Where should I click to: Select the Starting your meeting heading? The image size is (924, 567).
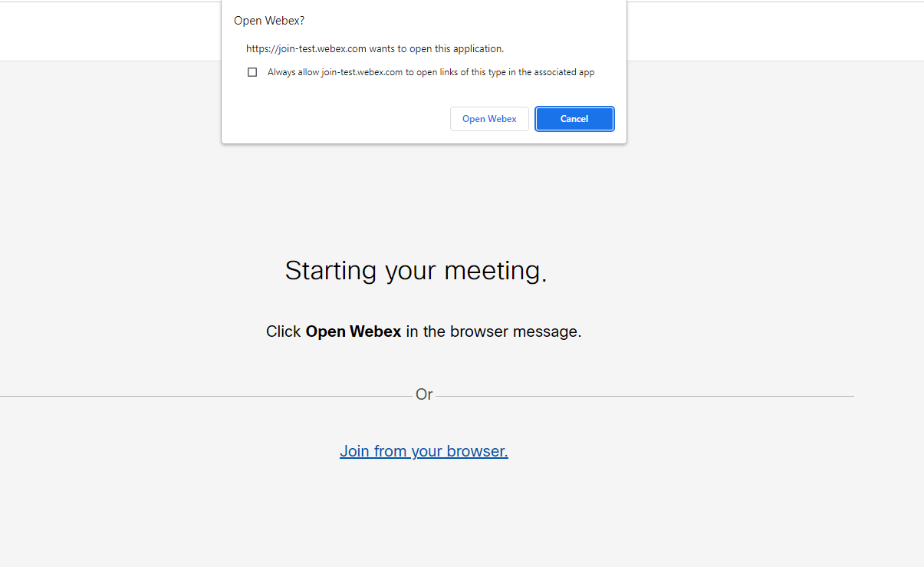click(x=415, y=271)
